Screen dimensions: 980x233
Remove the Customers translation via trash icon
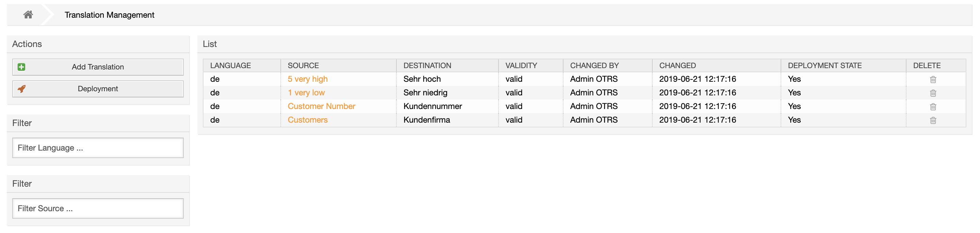933,120
